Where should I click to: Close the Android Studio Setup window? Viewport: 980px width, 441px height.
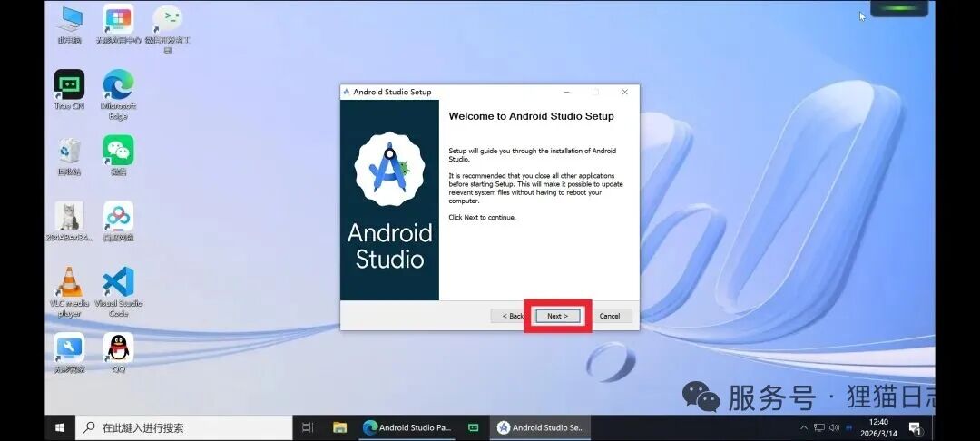624,92
